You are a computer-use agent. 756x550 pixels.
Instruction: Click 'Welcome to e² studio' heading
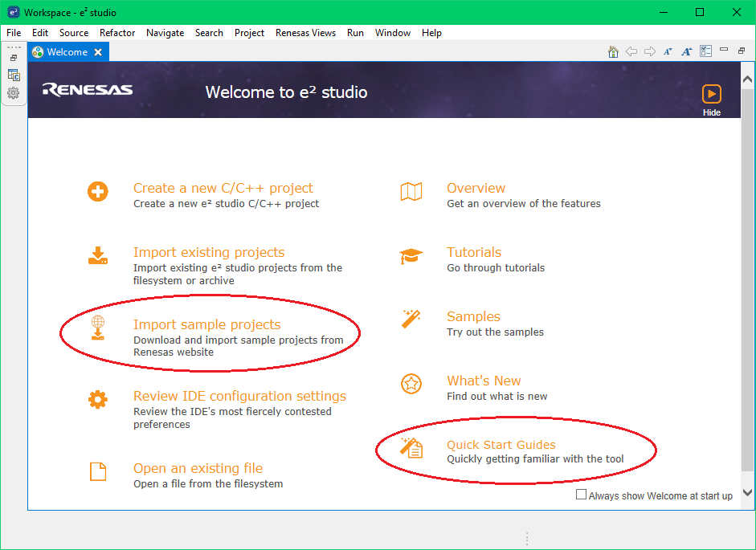coord(286,92)
